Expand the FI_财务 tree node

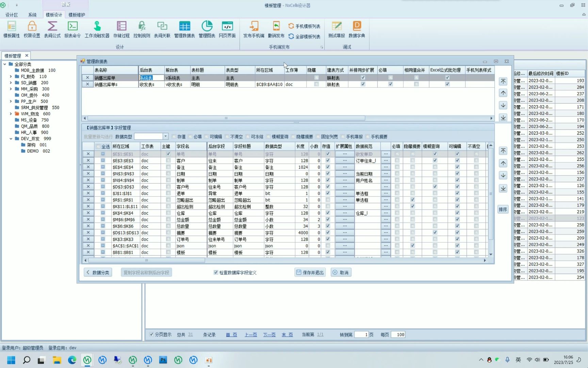click(x=11, y=77)
